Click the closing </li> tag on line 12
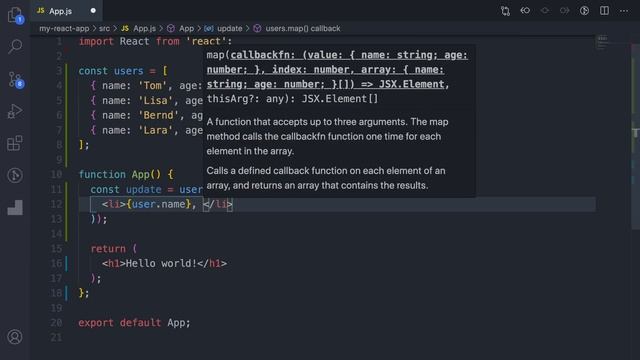 (x=218, y=204)
